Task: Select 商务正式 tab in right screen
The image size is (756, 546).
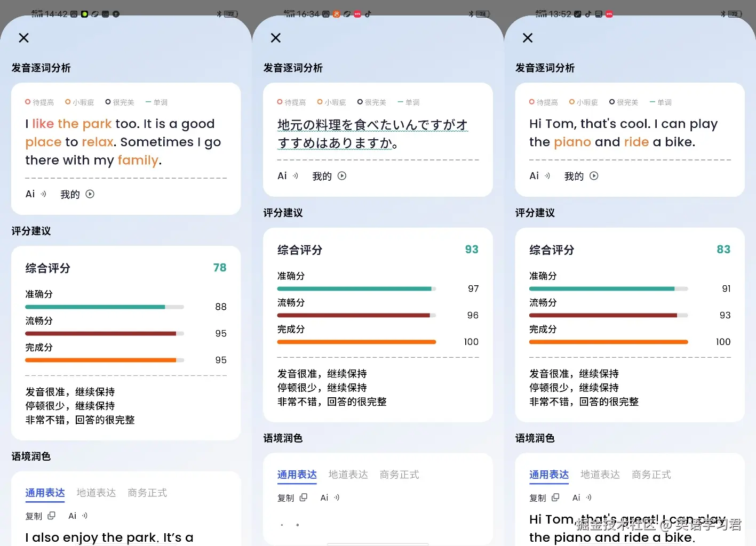Action: 651,475
